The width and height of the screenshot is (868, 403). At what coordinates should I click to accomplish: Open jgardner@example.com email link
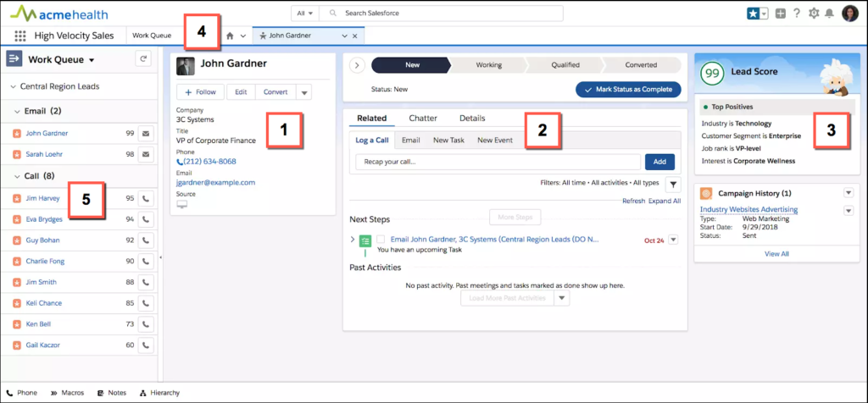215,182
